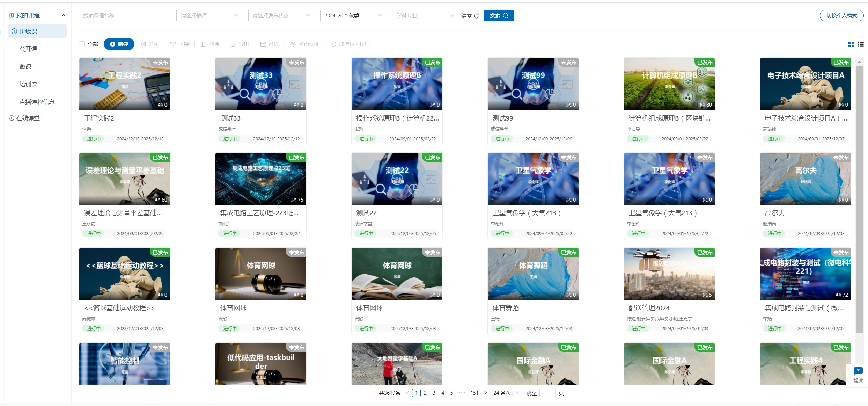The width and height of the screenshot is (868, 406).
Task: Click the 新建 create button
Action: 119,44
